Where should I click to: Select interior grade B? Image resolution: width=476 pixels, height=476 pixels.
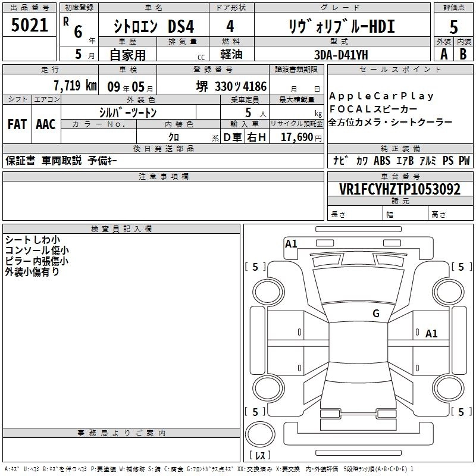(x=464, y=54)
